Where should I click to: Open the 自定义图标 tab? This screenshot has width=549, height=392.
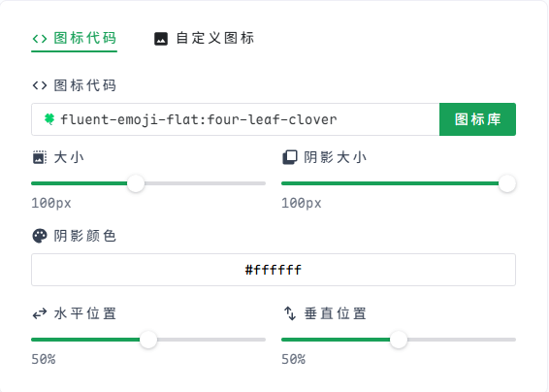(x=204, y=38)
